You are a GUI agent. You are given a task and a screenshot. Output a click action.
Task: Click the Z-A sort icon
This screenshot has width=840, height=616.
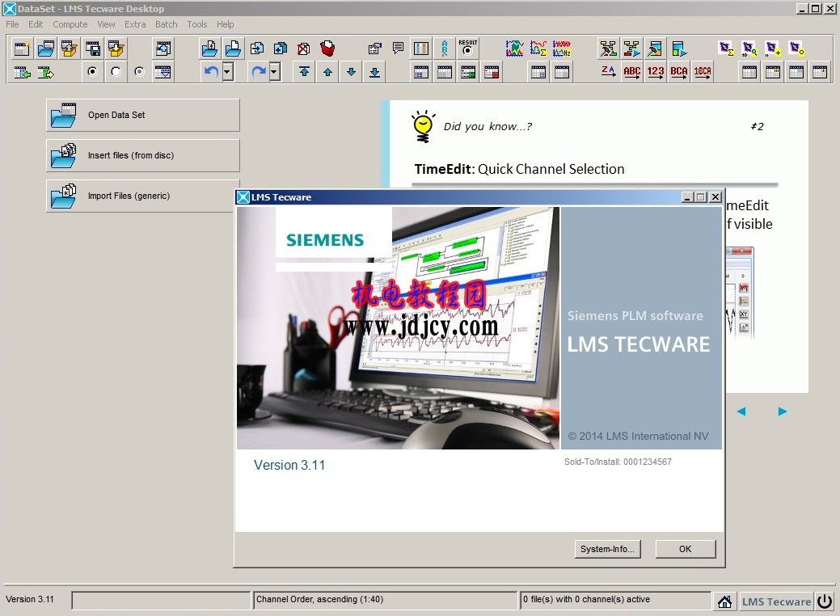pos(608,72)
